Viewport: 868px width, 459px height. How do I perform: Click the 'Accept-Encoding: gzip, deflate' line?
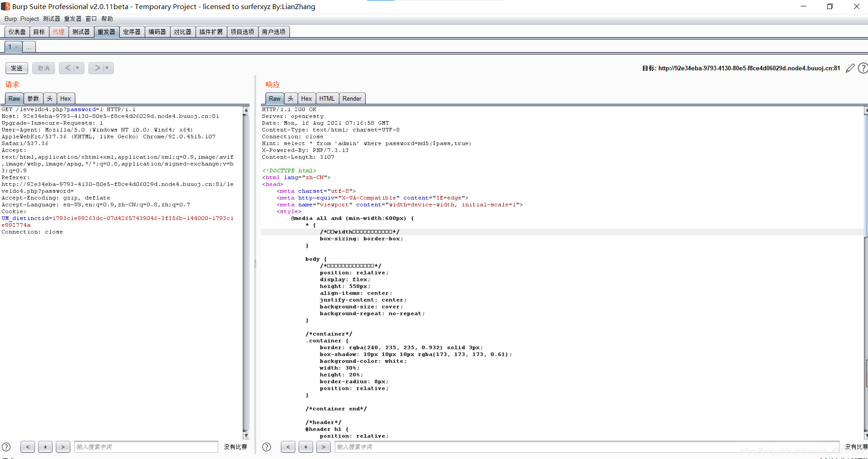(56, 198)
